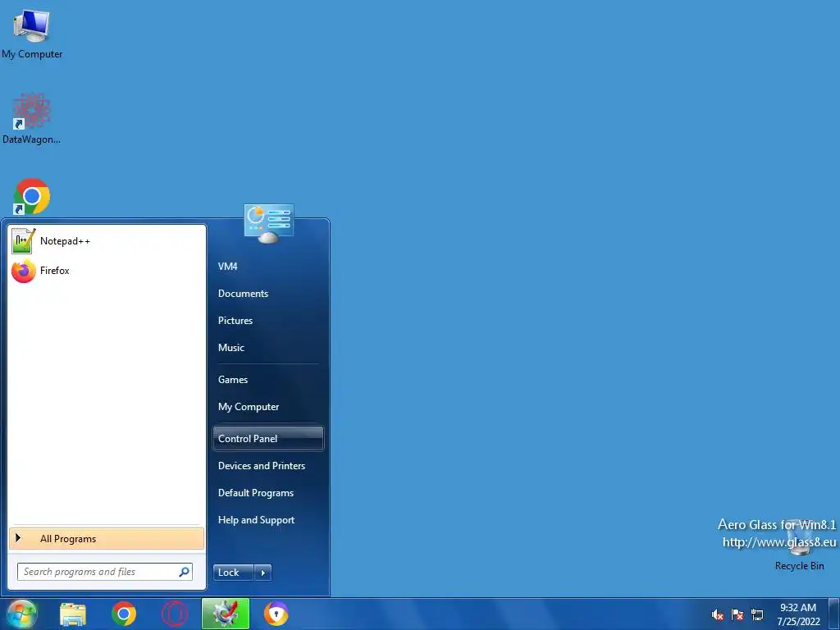Viewport: 840px width, 630px height.
Task: Open Help and Support
Action: click(x=268, y=520)
